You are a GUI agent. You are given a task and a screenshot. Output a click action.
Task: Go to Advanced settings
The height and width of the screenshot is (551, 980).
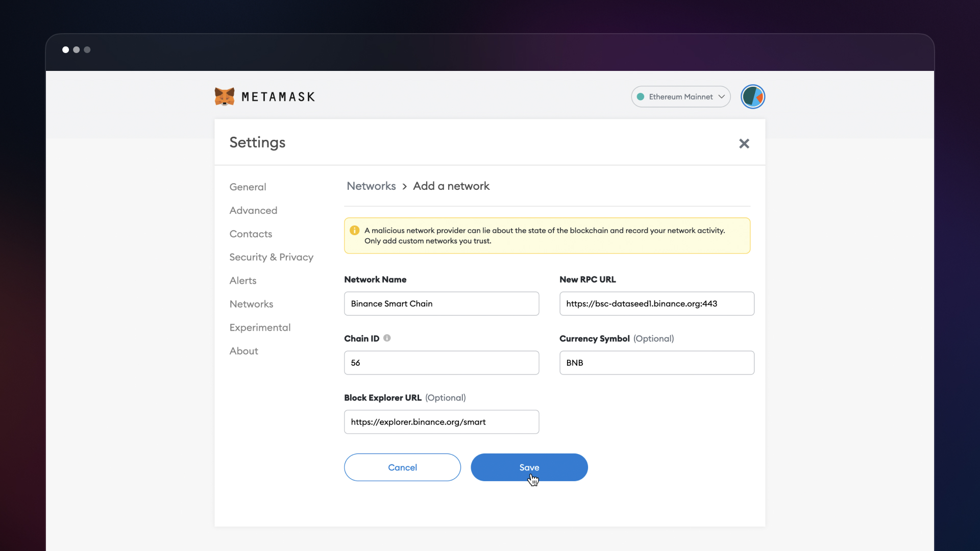253,210
